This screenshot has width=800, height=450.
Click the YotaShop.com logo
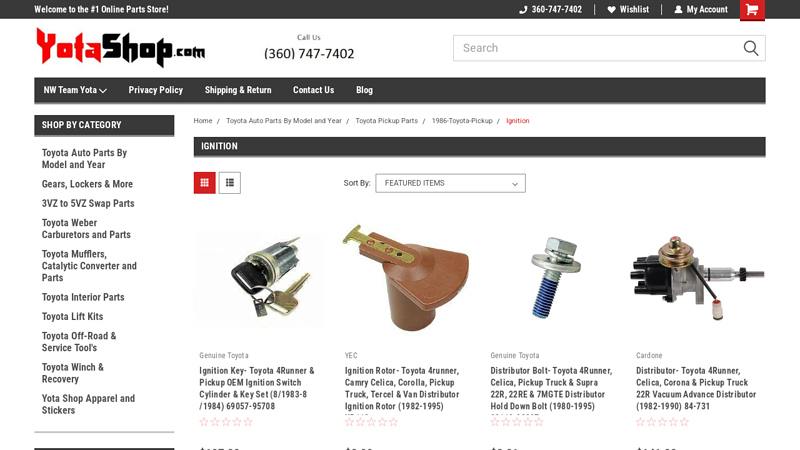tap(120, 48)
